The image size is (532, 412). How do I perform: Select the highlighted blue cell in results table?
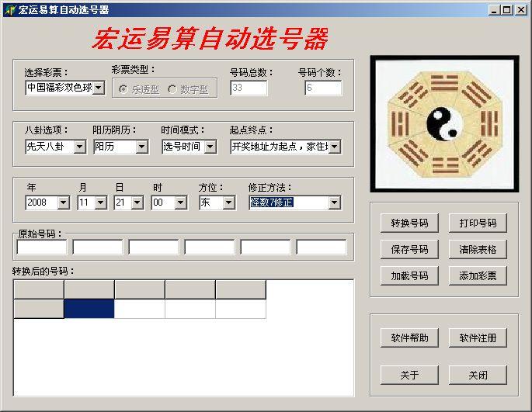click(x=89, y=309)
